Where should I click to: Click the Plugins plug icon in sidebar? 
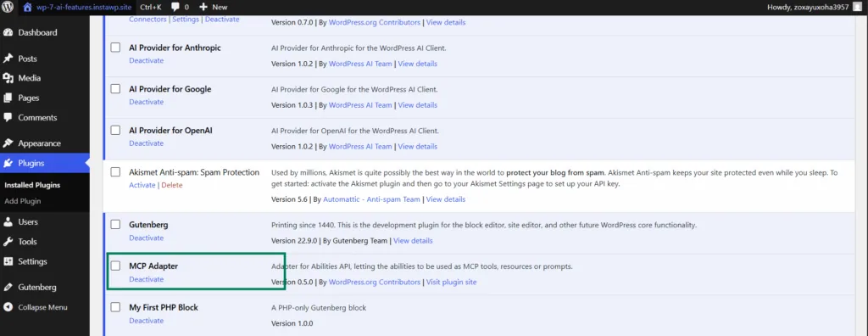8,163
